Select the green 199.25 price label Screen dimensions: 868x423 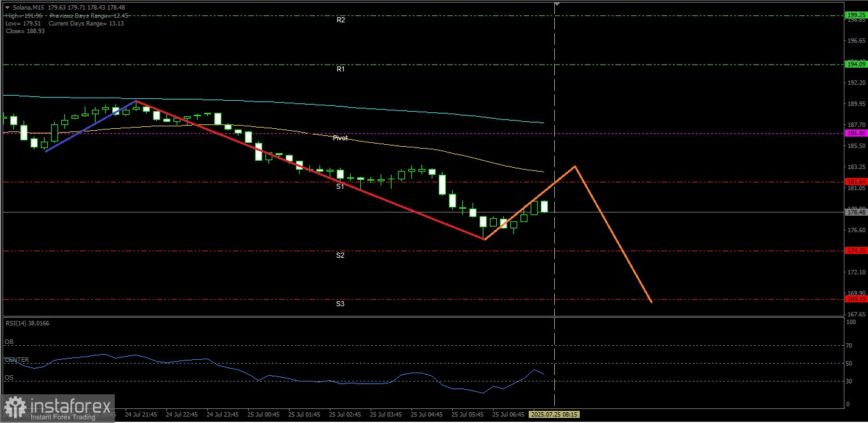pos(856,15)
